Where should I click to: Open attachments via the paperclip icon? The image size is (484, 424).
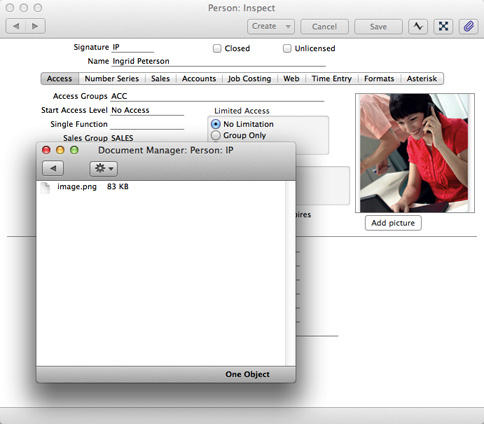click(469, 26)
